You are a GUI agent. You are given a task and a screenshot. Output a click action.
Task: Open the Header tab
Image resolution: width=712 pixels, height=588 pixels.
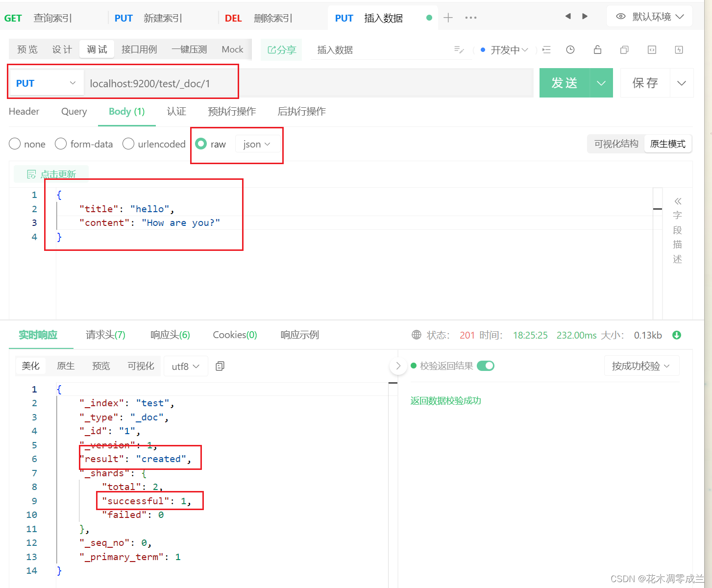(24, 111)
